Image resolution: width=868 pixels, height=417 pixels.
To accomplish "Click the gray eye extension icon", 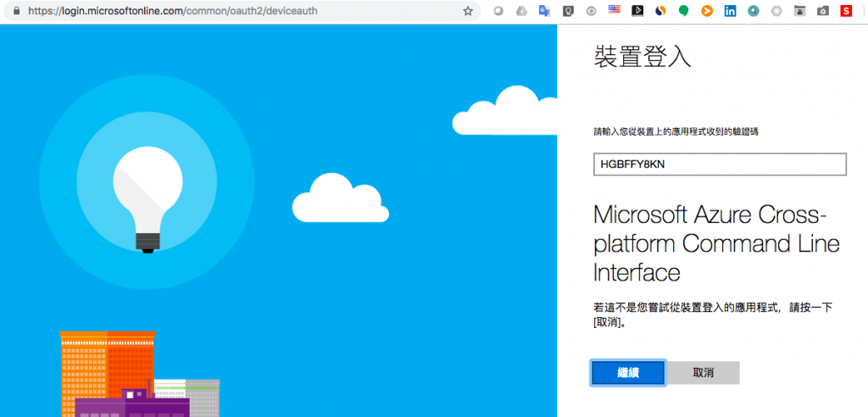I will (x=591, y=10).
